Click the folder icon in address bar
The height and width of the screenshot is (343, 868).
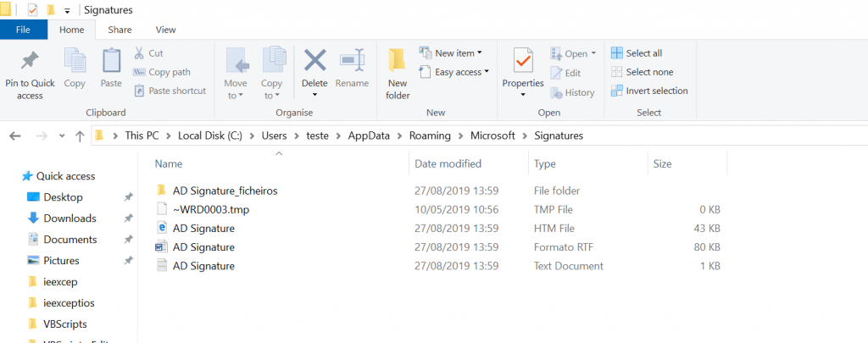click(99, 136)
